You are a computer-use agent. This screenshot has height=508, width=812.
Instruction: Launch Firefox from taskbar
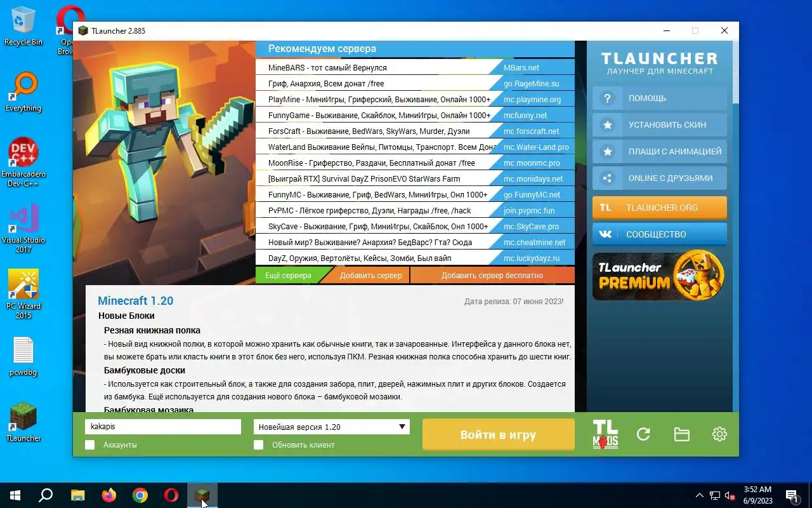(x=109, y=495)
